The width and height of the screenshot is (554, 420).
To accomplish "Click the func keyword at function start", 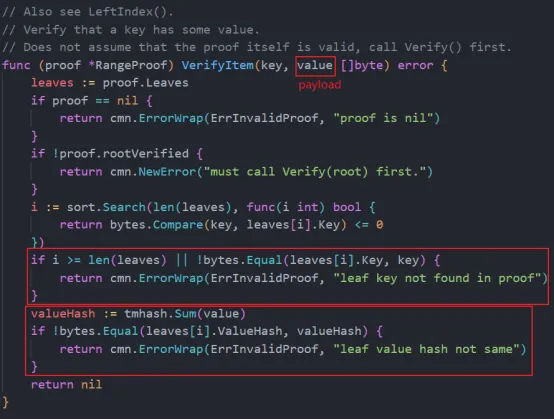I will tap(16, 65).
